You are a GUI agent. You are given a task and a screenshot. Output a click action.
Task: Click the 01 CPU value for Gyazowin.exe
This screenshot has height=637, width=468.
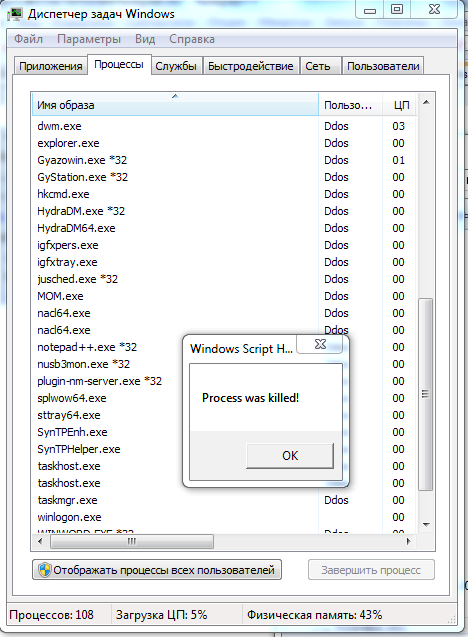click(x=399, y=160)
